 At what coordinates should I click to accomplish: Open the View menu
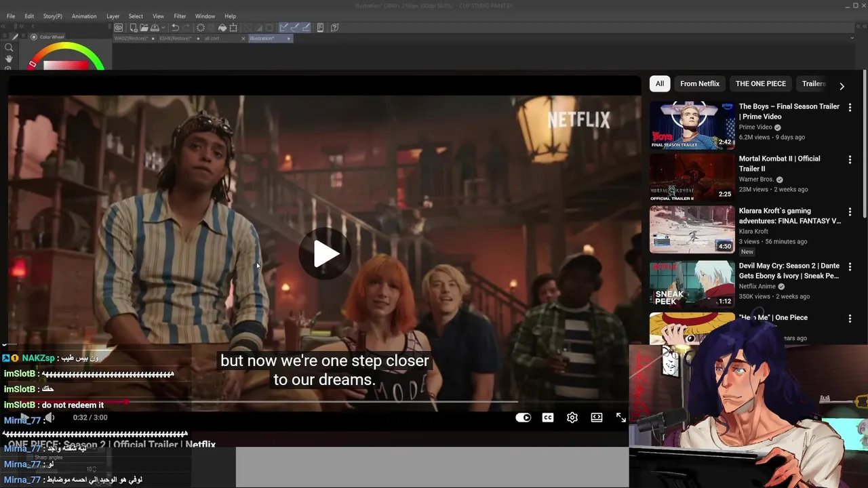(x=158, y=16)
